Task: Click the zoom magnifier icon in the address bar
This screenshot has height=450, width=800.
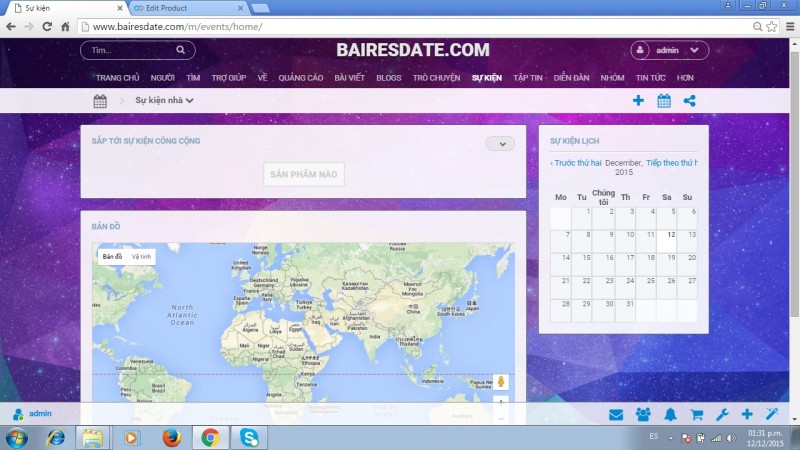Action: pyautogui.click(x=758, y=27)
